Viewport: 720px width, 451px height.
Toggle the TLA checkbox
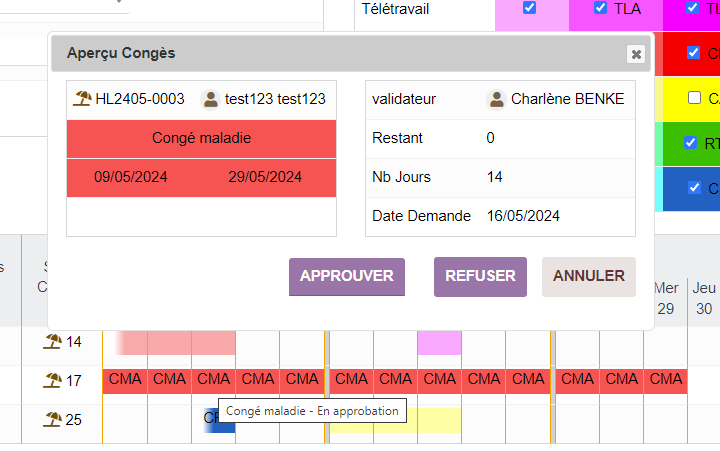point(600,8)
